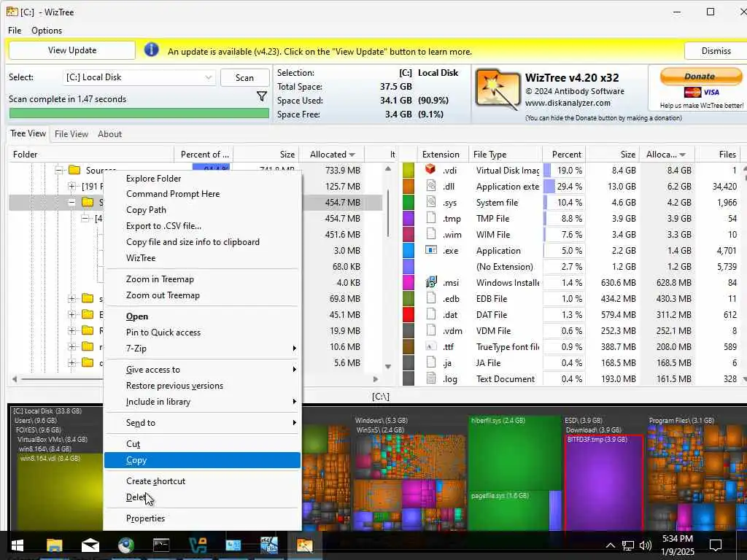Image resolution: width=747 pixels, height=560 pixels.
Task: Expand folder node in 45.1 MB row
Action: (x=72, y=314)
